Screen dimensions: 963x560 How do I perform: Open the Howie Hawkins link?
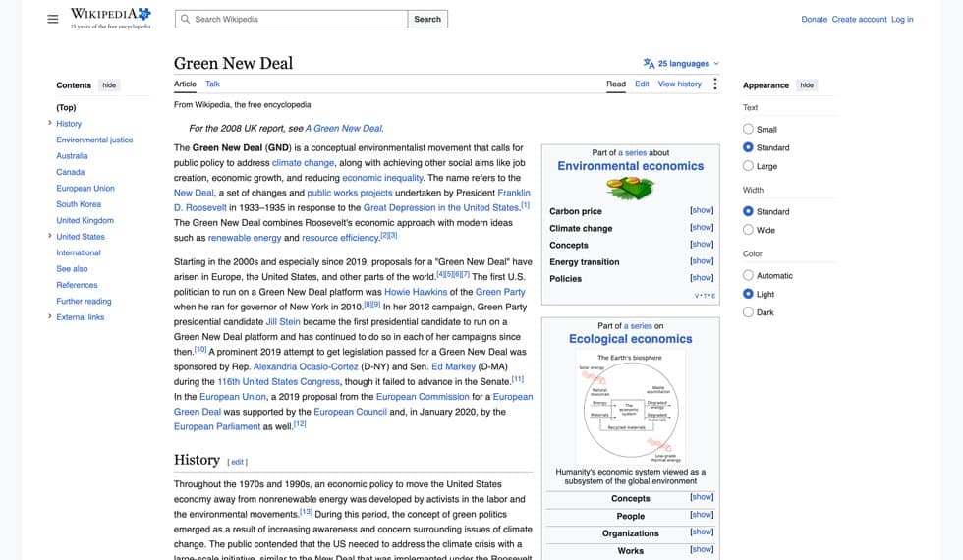416,292
